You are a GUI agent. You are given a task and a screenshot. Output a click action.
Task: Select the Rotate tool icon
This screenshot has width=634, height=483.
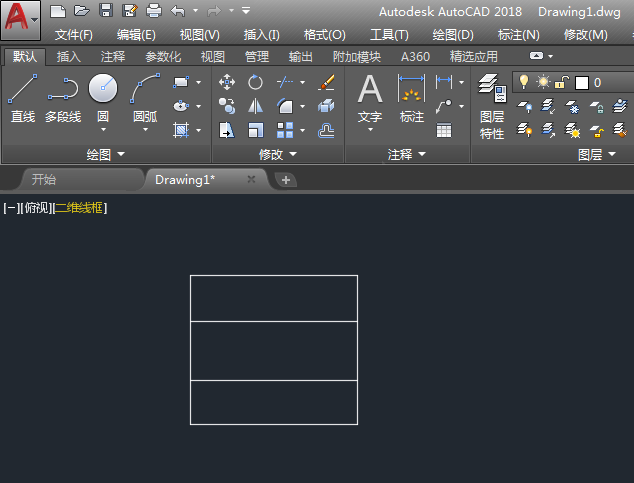pyautogui.click(x=255, y=82)
